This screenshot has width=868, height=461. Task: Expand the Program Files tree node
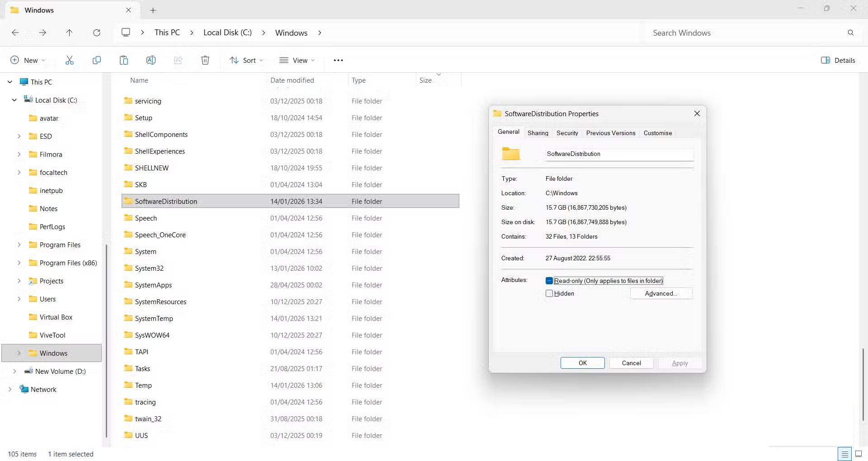pos(19,245)
